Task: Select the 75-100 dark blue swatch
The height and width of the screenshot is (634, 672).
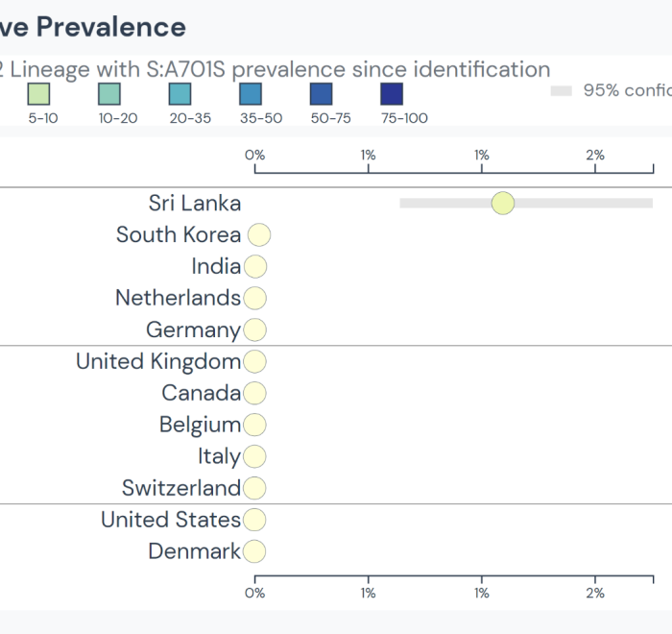Action: pyautogui.click(x=392, y=94)
